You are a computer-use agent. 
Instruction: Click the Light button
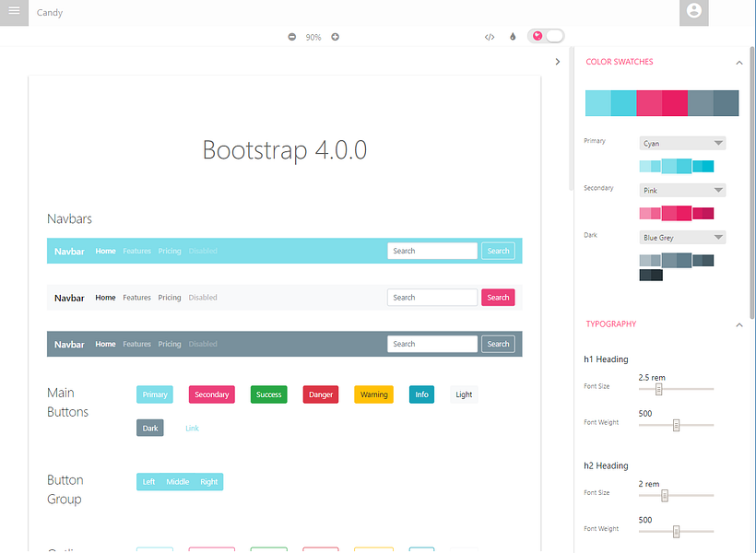(x=464, y=394)
